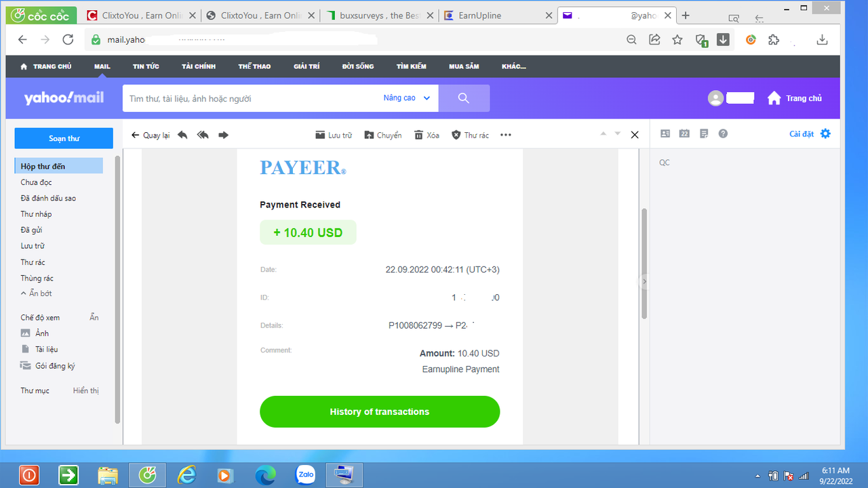Open File Explorer from taskbar
The image size is (868, 488).
[x=108, y=475]
